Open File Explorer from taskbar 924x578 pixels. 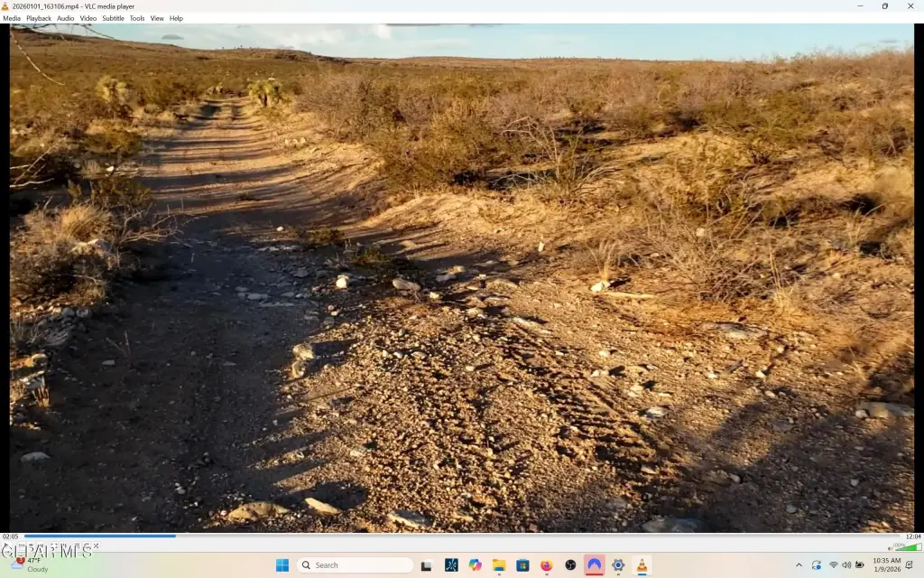[498, 565]
